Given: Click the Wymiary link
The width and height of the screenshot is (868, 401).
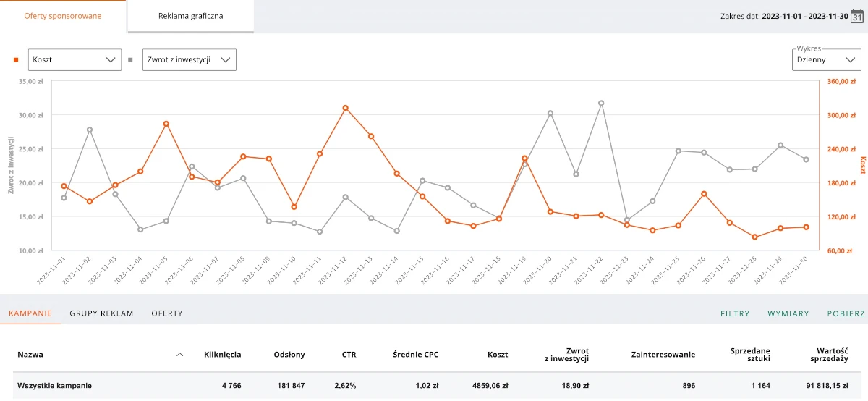Looking at the screenshot, I should [x=788, y=314].
